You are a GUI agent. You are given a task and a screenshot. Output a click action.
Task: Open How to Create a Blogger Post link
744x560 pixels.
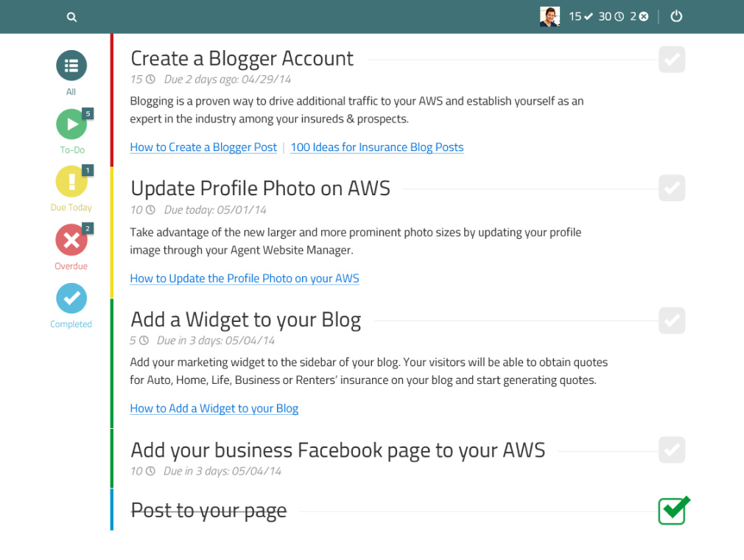(x=203, y=147)
